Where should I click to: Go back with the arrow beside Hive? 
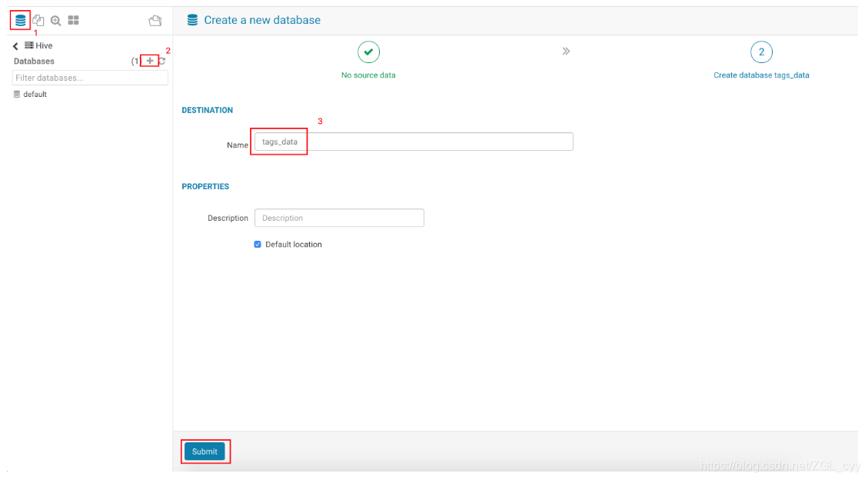[15, 46]
